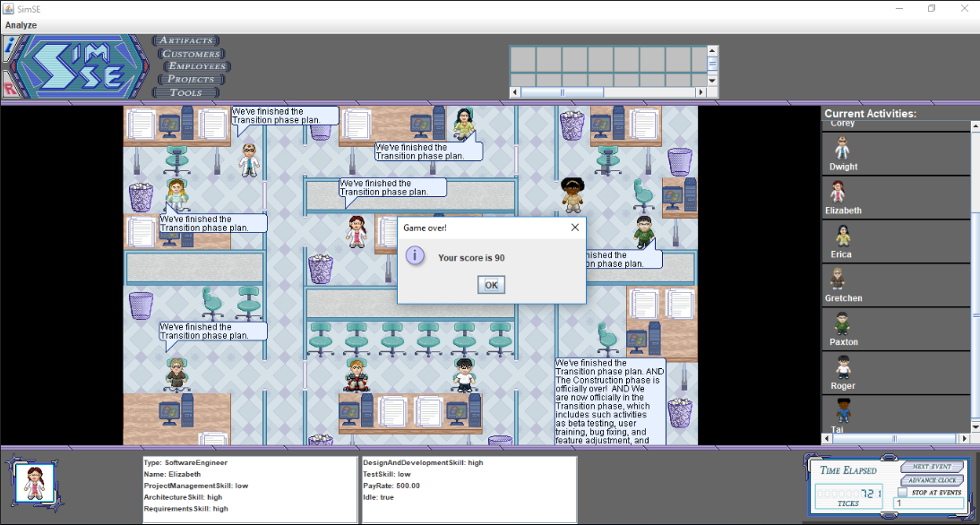980x525 pixels.
Task: Click the blue info 'i' icon
Action: point(8,47)
